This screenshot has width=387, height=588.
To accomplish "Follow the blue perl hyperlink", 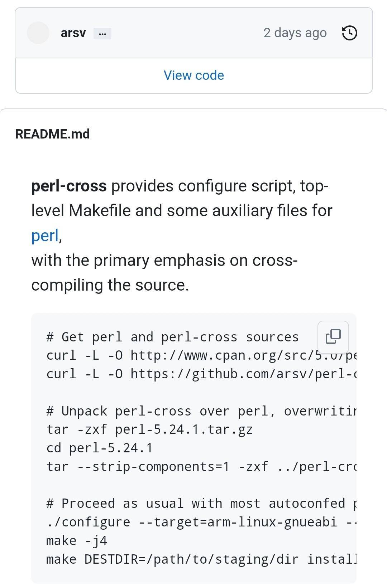I will coord(45,235).
